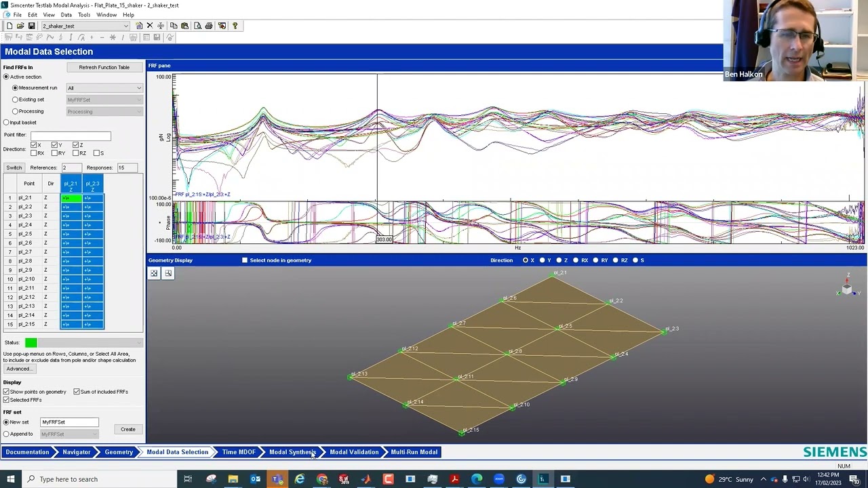
Task: Click the second geometry view toolbar icon
Action: pyautogui.click(x=168, y=273)
